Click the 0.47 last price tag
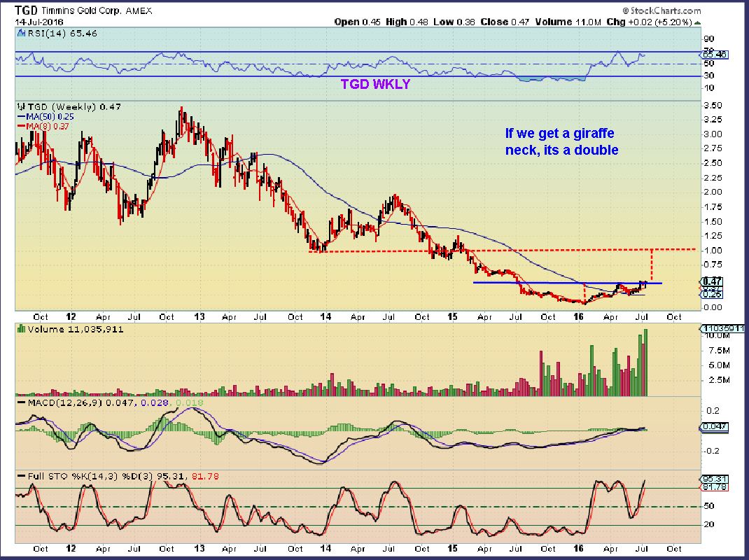Screen dimensions: 749x560 [713, 281]
